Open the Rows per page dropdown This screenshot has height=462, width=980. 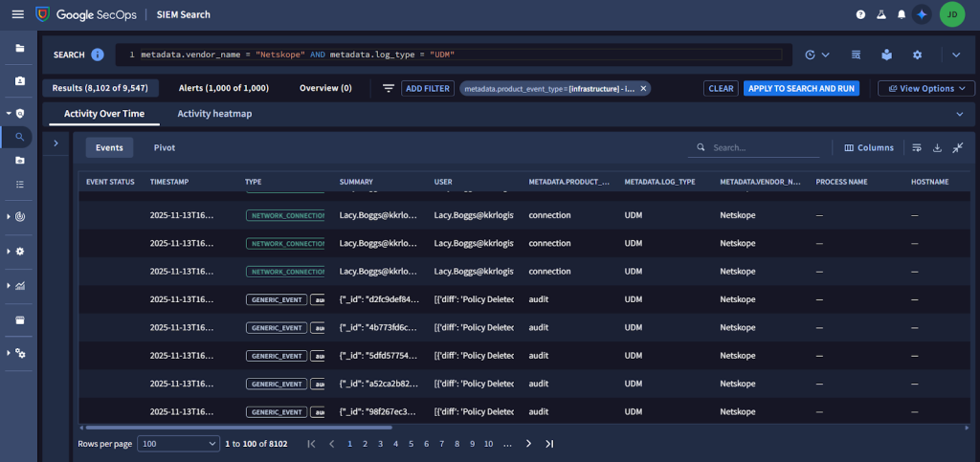point(178,443)
